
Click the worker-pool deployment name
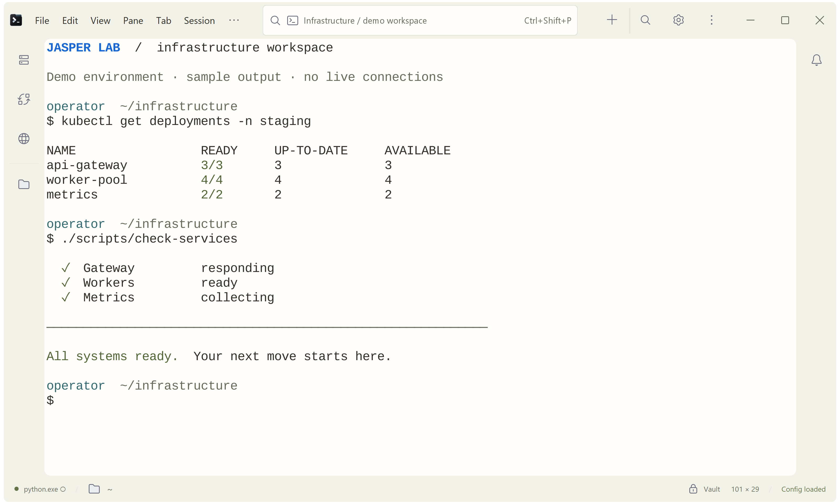point(87,180)
